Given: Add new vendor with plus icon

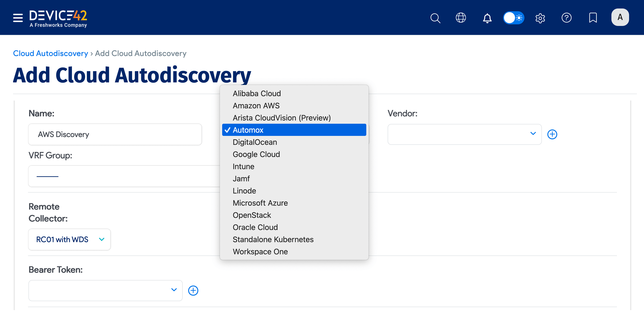Looking at the screenshot, I should [x=552, y=134].
